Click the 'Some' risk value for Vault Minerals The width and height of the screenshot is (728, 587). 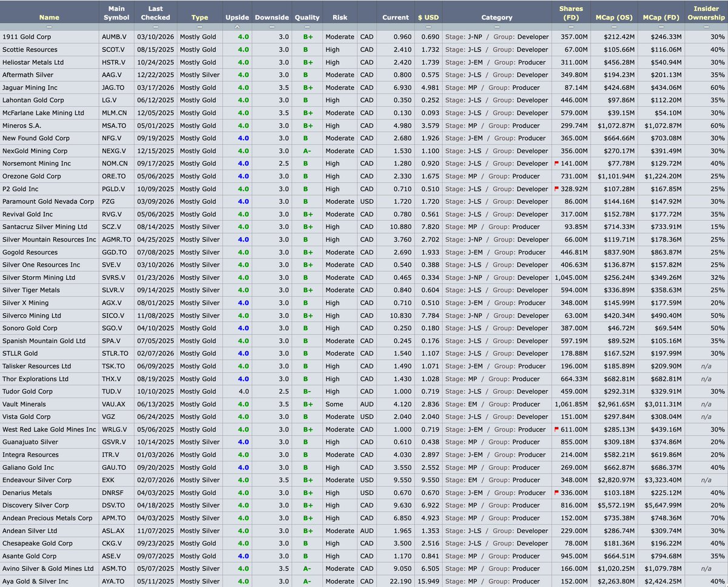(x=334, y=404)
